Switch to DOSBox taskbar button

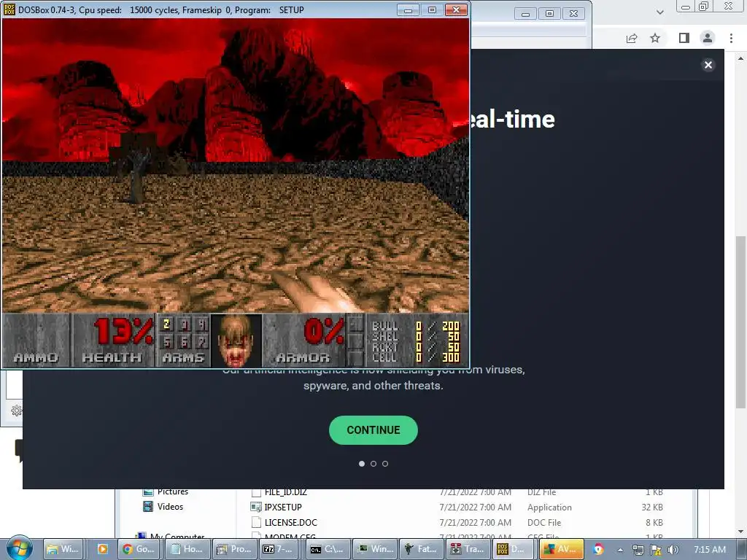[x=514, y=549]
